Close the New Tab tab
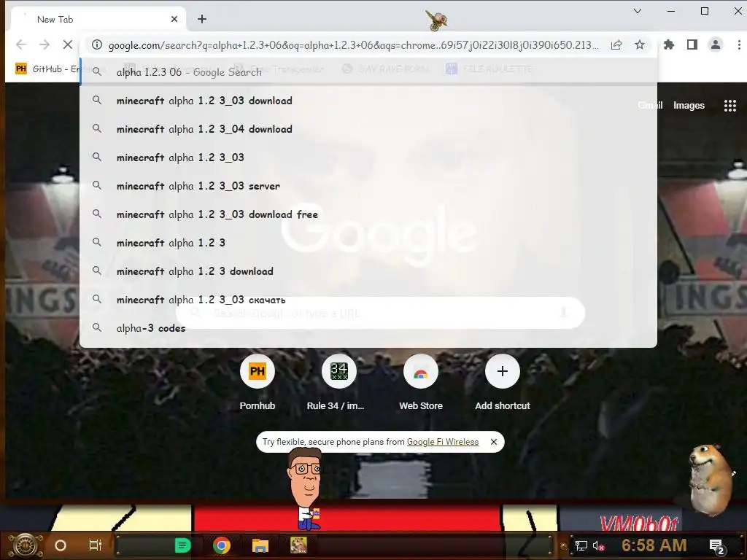747x560 pixels. (x=174, y=19)
